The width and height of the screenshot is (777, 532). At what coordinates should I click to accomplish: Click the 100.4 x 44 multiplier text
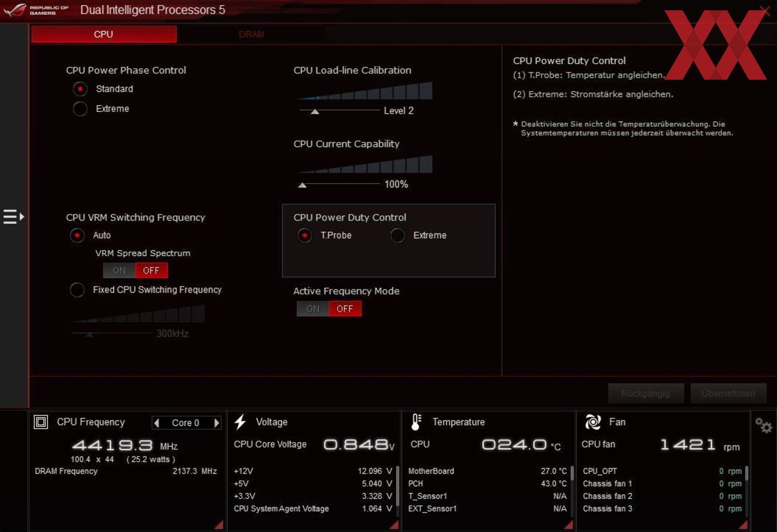(93, 459)
